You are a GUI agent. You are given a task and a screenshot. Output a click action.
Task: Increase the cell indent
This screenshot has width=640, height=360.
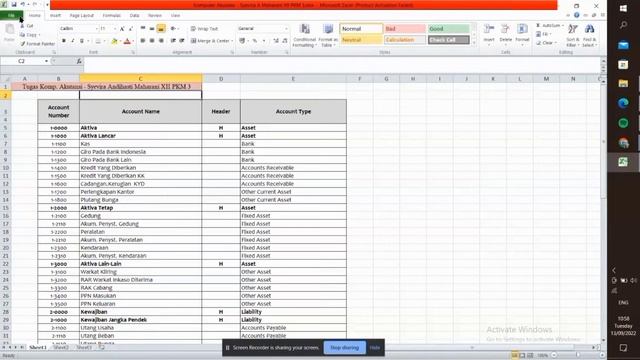click(182, 41)
